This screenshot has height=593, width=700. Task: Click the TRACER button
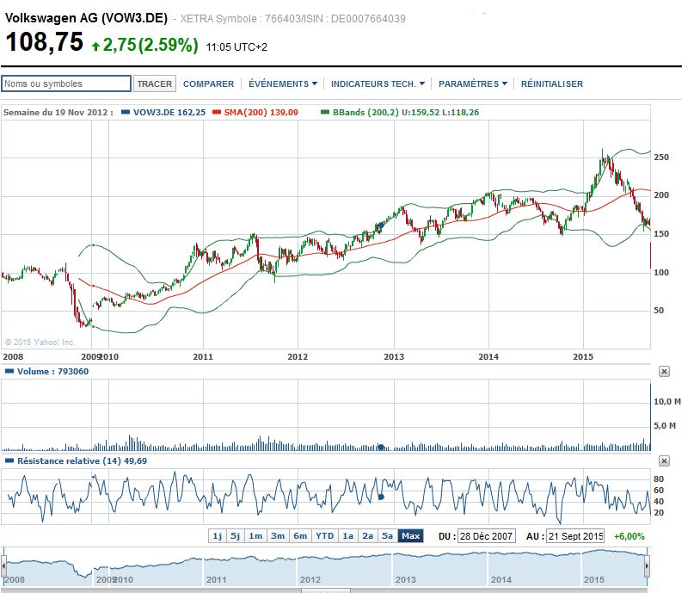pos(155,83)
